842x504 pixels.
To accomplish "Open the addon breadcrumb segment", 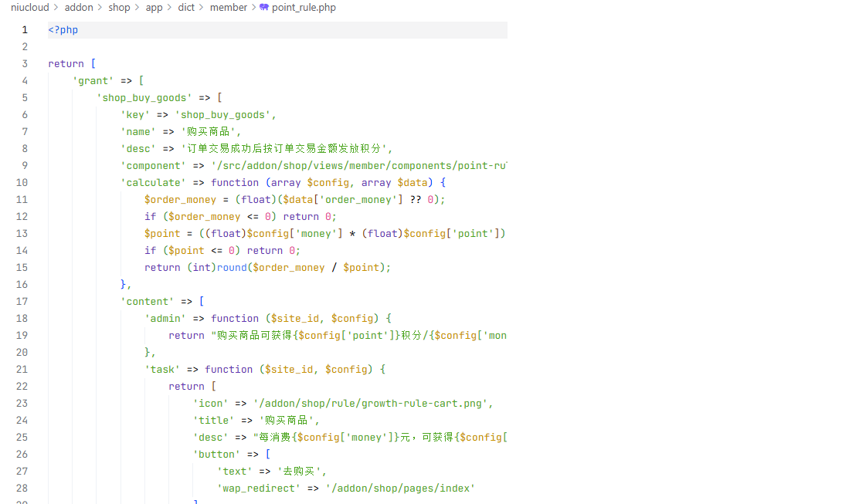I will tap(78, 8).
